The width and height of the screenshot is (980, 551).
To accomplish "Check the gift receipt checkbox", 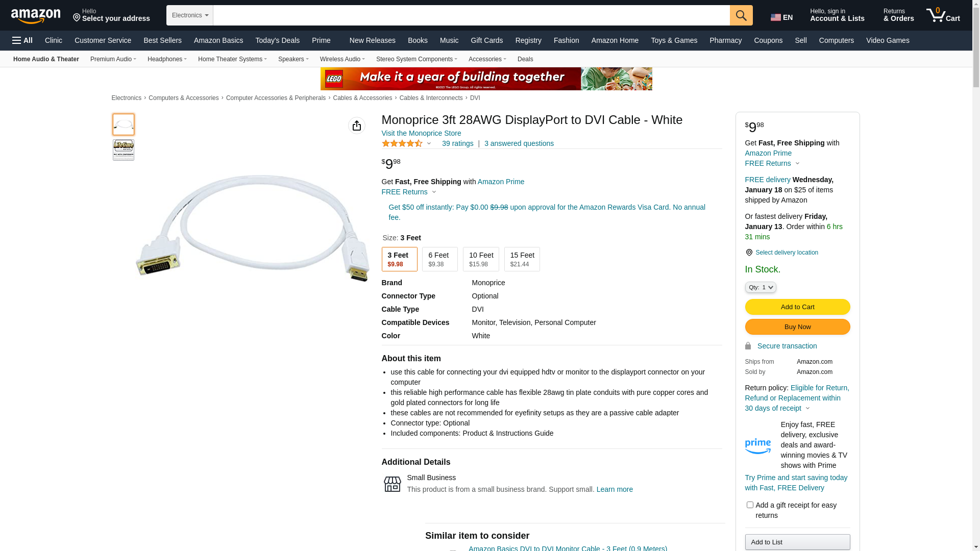I will (x=750, y=505).
